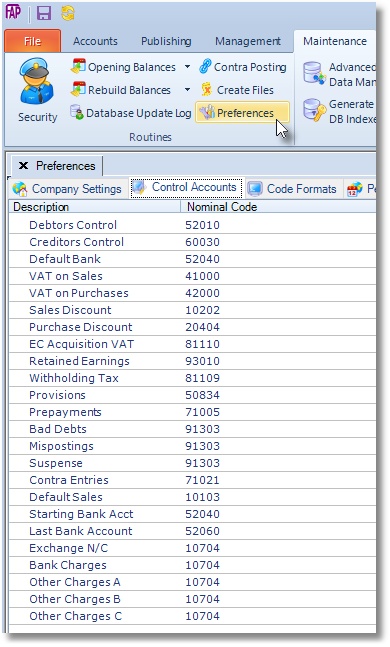Expand the Opening Balances dropdown arrow

click(187, 67)
